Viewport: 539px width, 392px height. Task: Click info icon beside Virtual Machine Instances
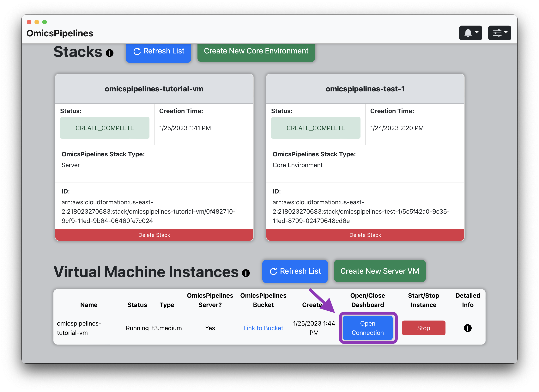246,273
